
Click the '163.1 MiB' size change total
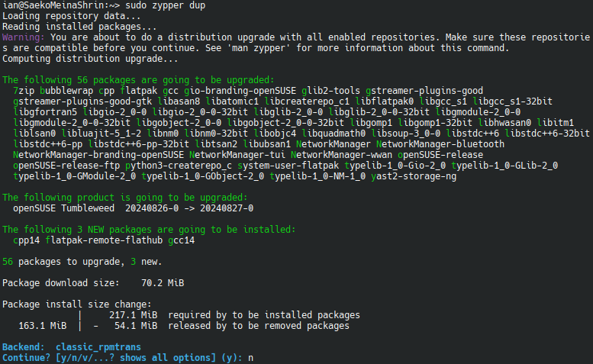click(43, 326)
